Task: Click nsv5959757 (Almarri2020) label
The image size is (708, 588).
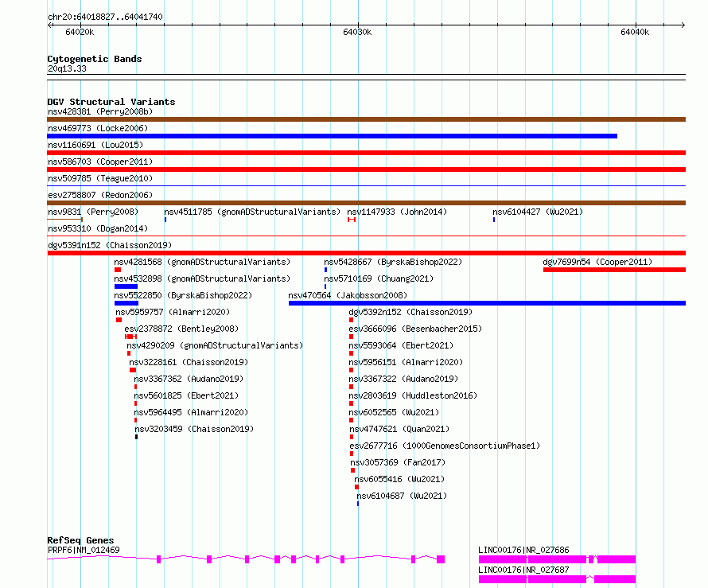Action: click(x=173, y=312)
